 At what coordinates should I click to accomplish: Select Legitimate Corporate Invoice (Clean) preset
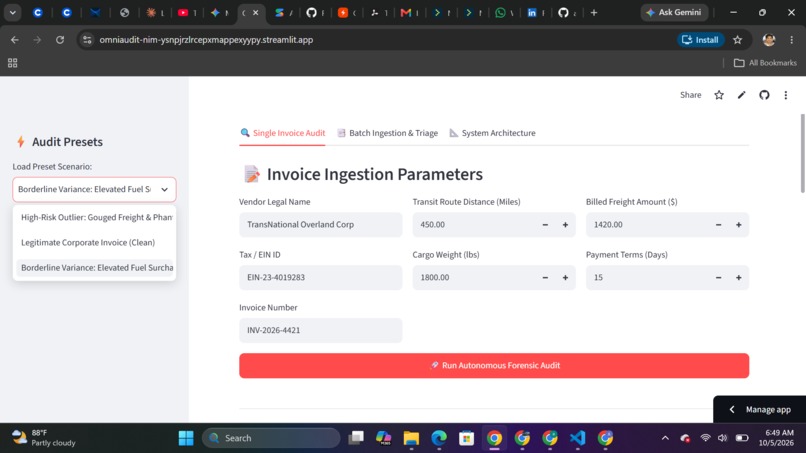tap(96, 243)
